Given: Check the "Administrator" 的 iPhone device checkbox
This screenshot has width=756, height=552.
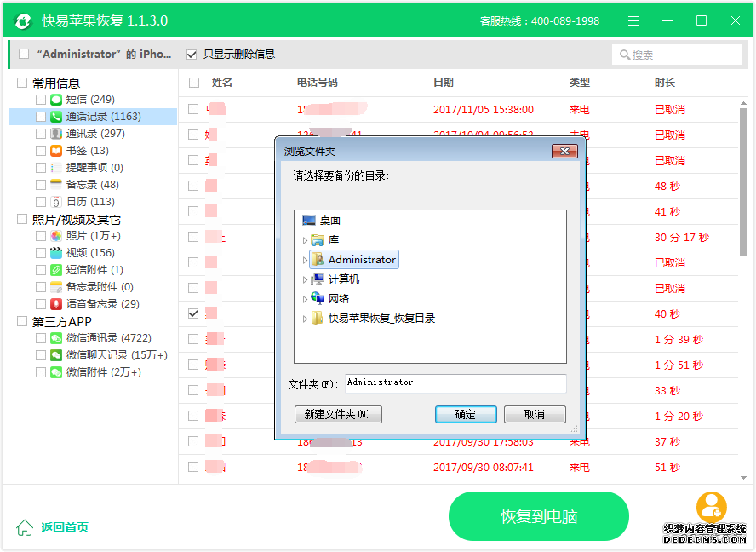Looking at the screenshot, I should click(x=24, y=54).
